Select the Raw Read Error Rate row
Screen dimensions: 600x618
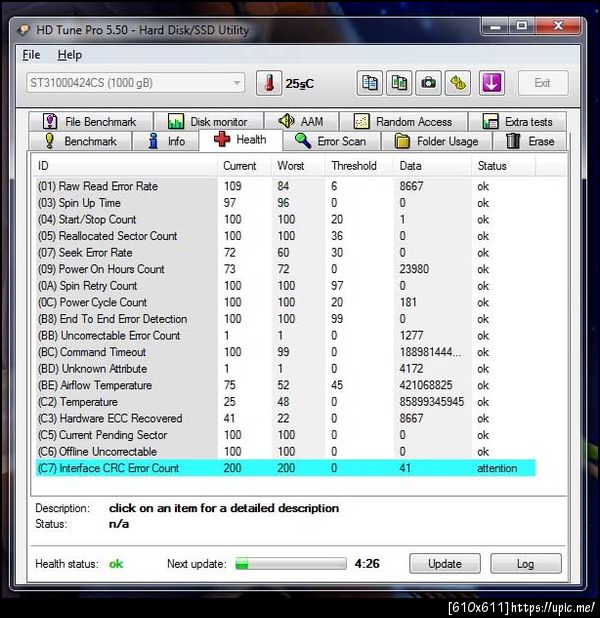coord(285,186)
